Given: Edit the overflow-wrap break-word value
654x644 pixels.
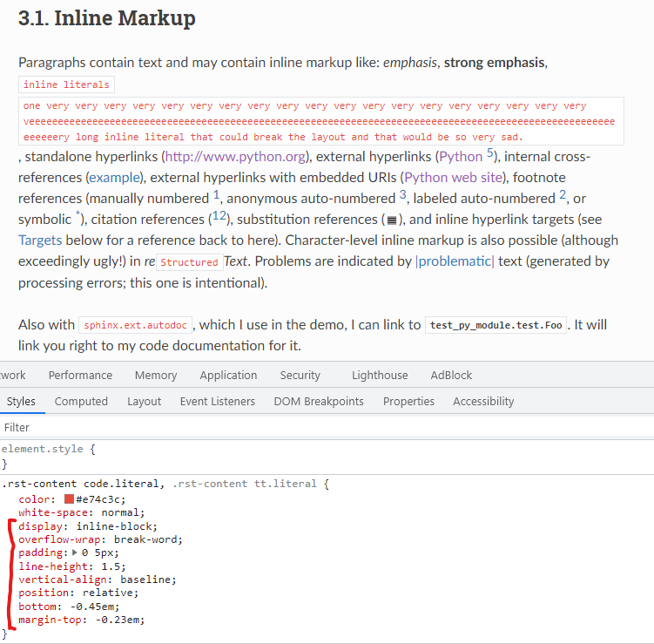Looking at the screenshot, I should [145, 539].
